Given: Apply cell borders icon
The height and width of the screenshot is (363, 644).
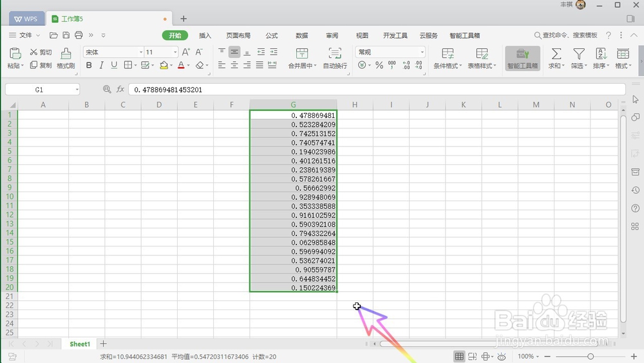Looking at the screenshot, I should 128,65.
